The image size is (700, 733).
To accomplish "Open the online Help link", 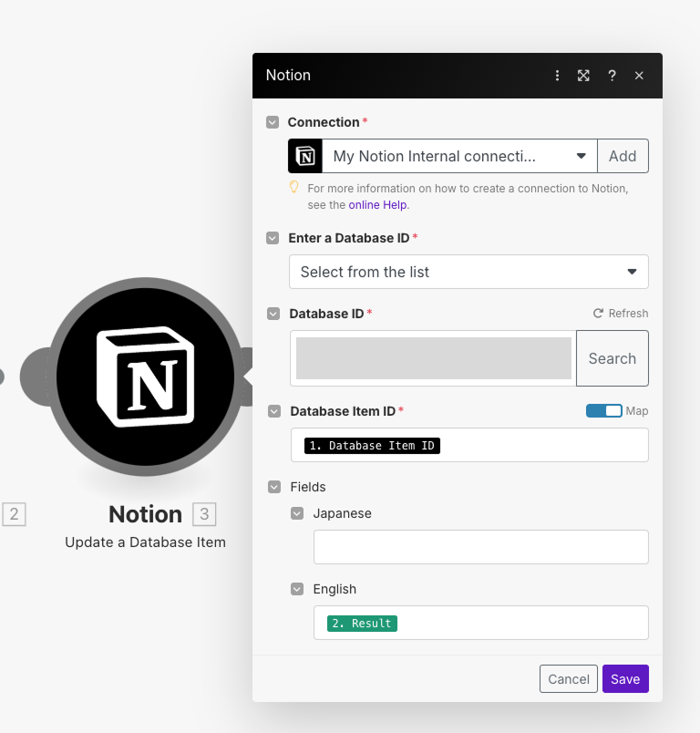I will point(377,205).
